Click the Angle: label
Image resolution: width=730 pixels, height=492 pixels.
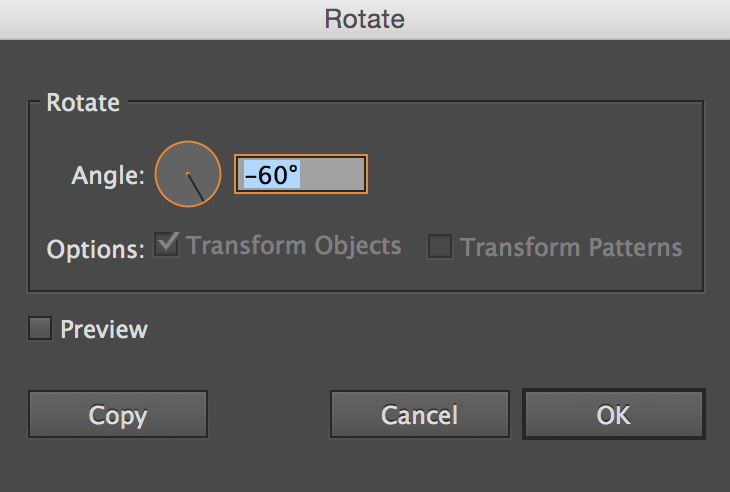pyautogui.click(x=108, y=175)
